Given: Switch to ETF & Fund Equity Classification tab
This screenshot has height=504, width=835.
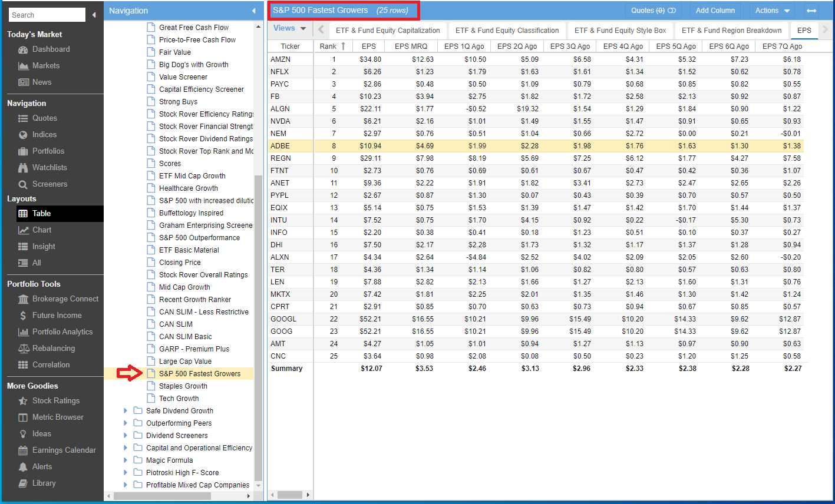Looking at the screenshot, I should point(507,31).
